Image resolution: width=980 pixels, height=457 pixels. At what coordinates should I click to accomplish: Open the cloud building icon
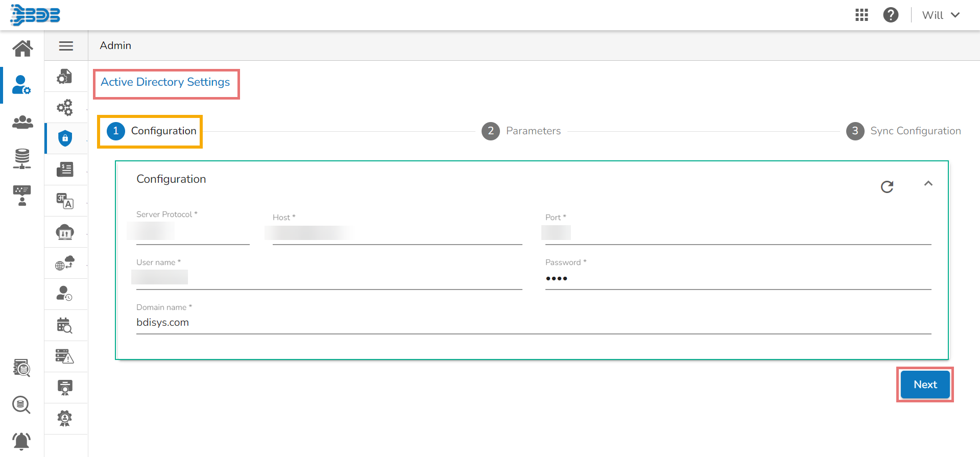point(65,232)
